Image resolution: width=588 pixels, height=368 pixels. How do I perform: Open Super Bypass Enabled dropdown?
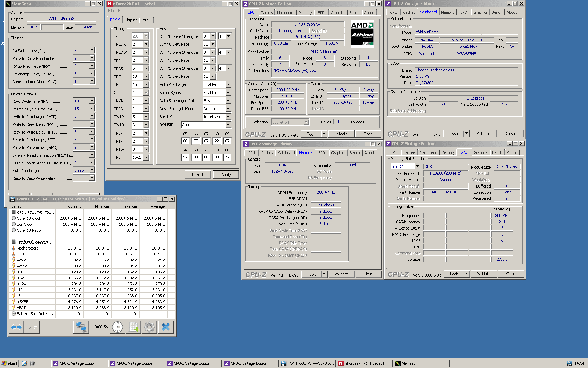coord(228,93)
